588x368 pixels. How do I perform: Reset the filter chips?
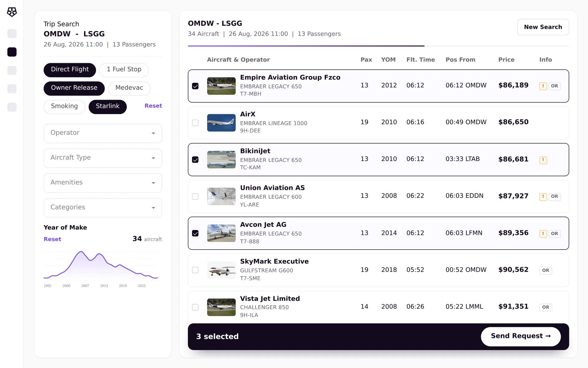click(153, 106)
